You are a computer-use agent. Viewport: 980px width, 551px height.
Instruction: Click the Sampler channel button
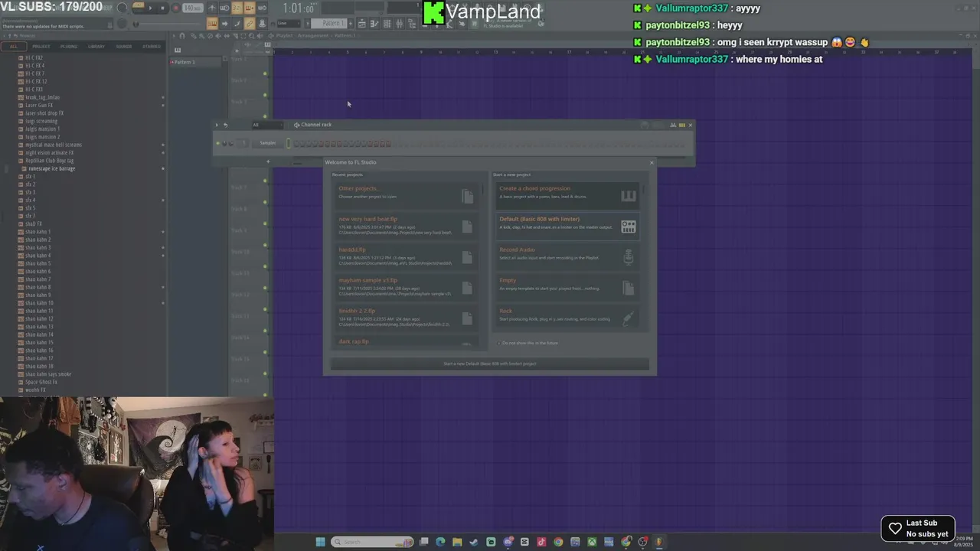click(x=267, y=143)
